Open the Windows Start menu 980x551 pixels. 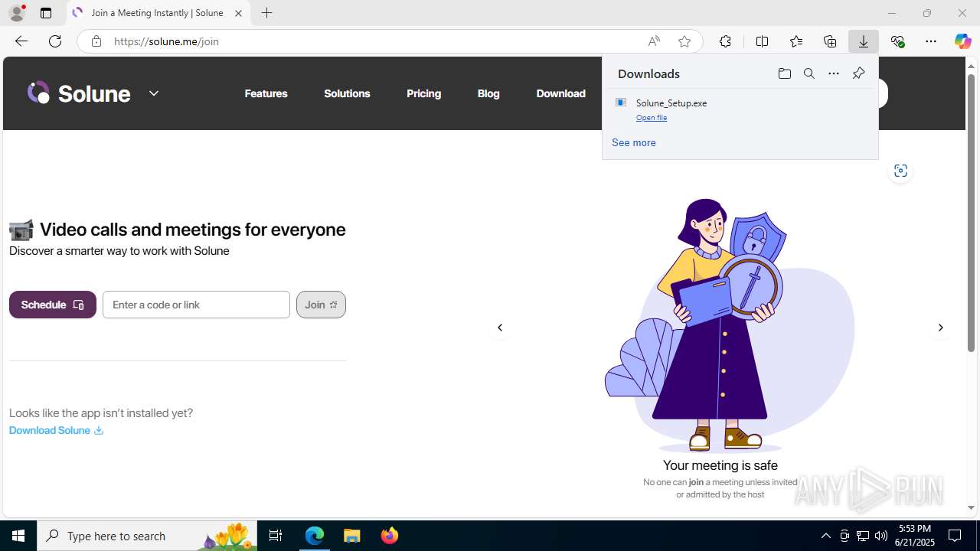point(18,536)
